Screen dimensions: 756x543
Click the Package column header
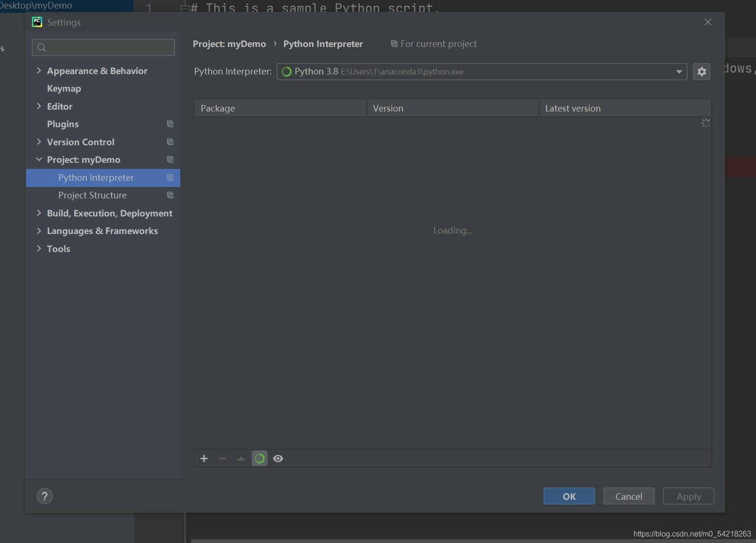(280, 108)
